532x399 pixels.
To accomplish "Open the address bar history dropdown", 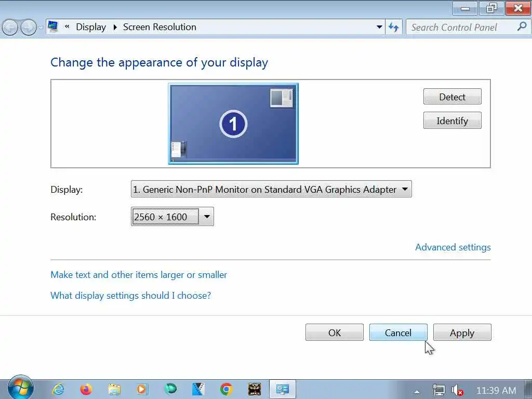I will 379,27.
